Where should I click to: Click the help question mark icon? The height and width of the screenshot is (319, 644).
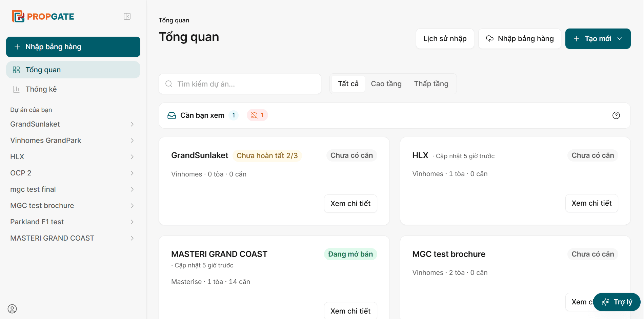coord(616,115)
